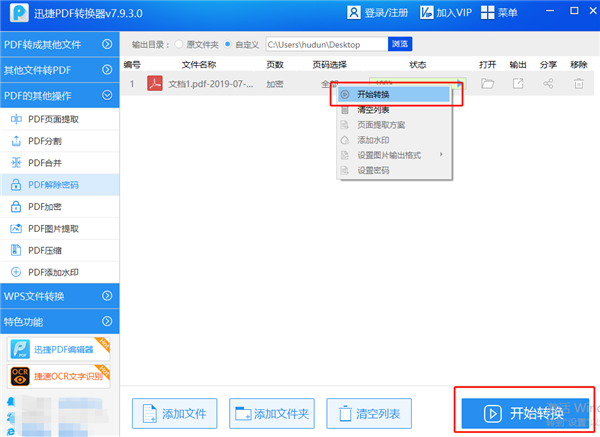Expand 特色功能 section
This screenshot has width=600, height=437.
coord(60,321)
